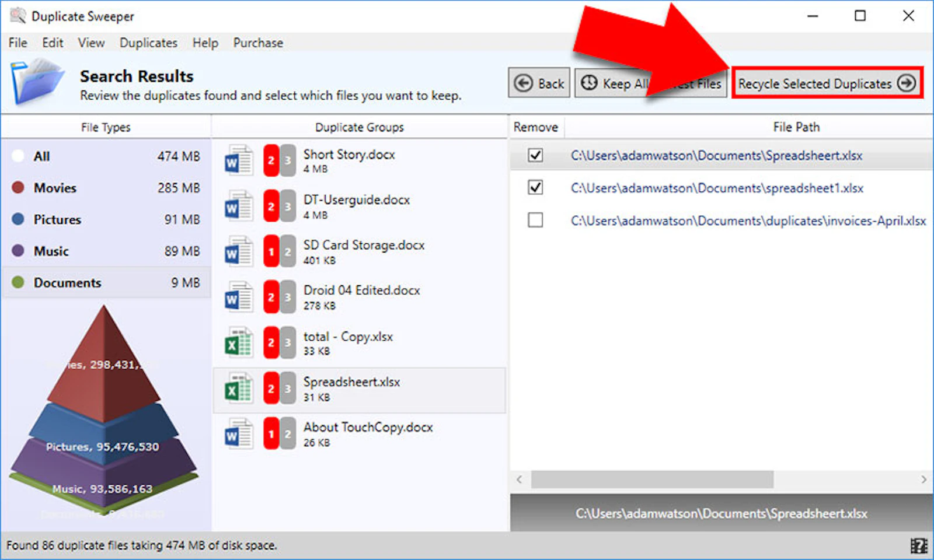Click red 2/3 badge for Short Story.docx
934x560 pixels.
[279, 160]
